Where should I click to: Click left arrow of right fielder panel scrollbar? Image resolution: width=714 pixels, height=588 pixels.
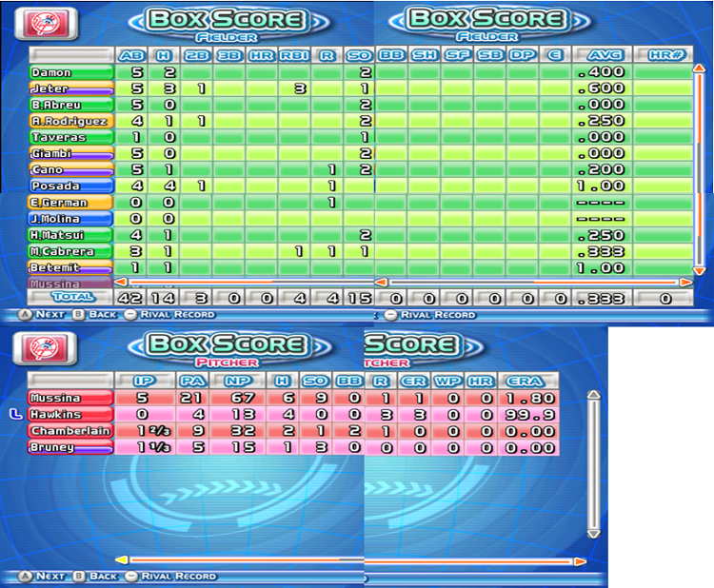pyautogui.click(x=381, y=283)
